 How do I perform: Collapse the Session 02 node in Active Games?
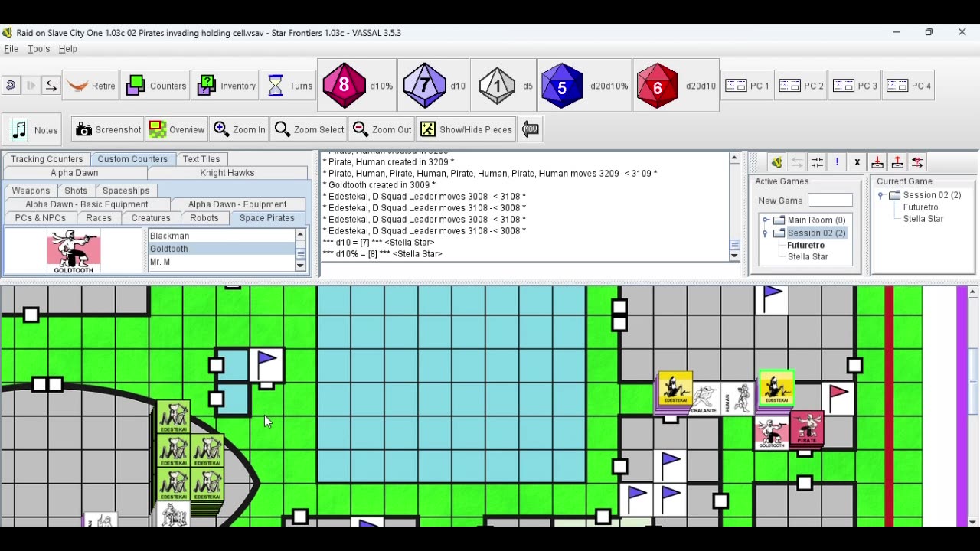click(766, 233)
